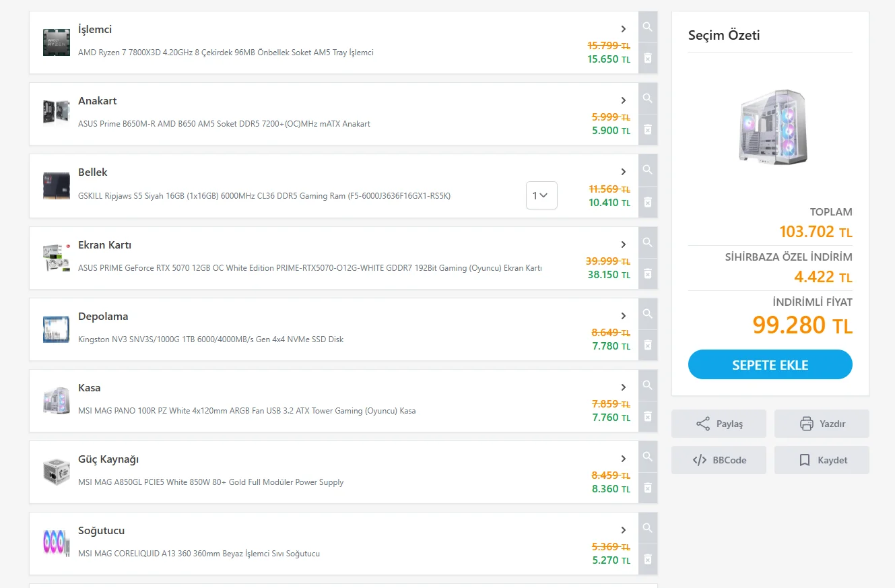
Task: Remove the ASUS Prime B650M-R motherboard
Action: [x=647, y=129]
